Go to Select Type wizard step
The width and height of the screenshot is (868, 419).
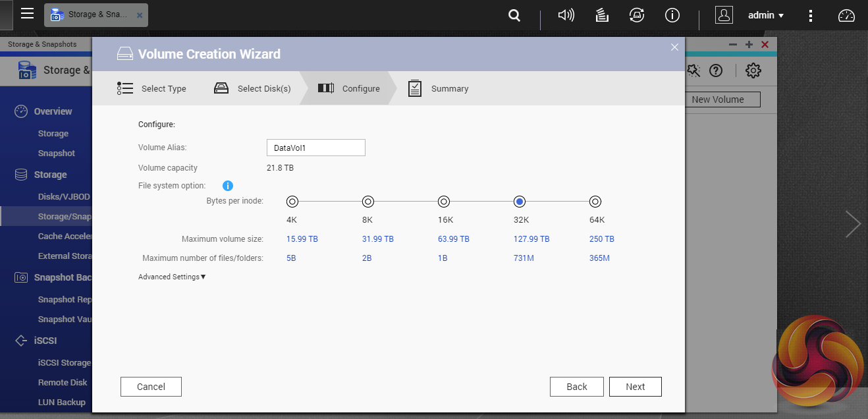152,88
